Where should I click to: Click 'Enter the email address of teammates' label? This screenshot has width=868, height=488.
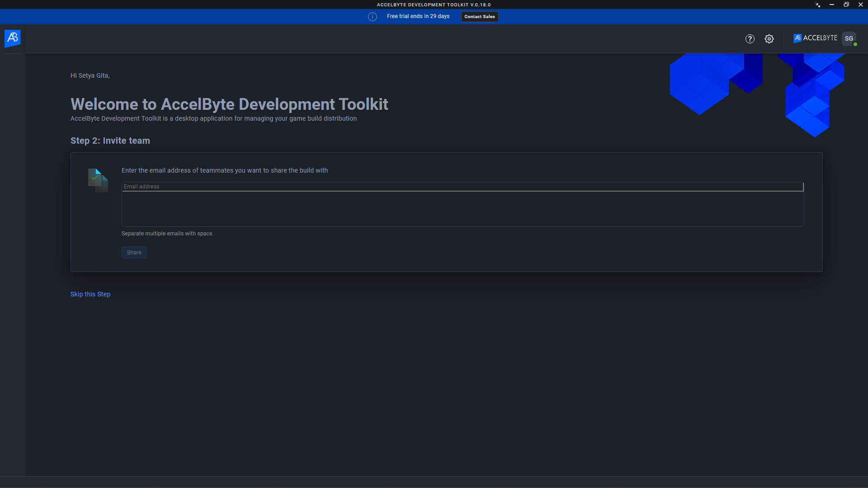point(225,170)
